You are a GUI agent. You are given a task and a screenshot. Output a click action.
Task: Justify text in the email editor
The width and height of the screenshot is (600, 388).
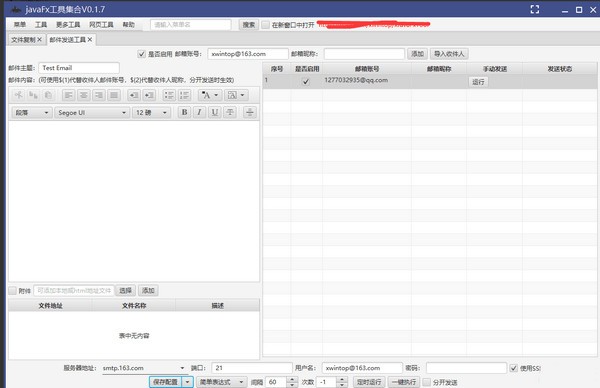114,95
